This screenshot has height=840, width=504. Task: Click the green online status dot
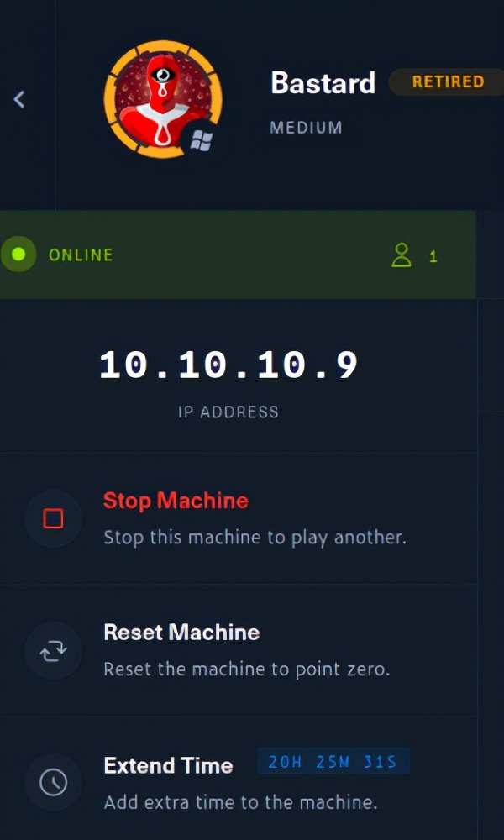(x=18, y=255)
